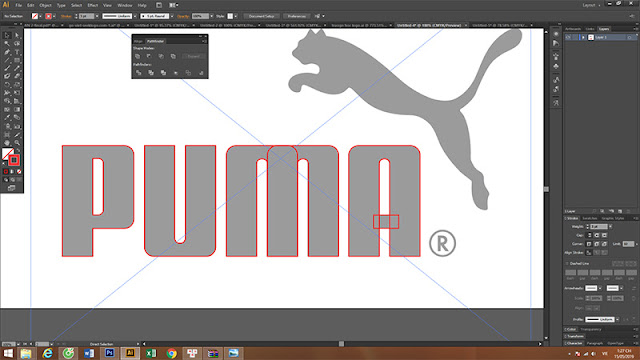The image size is (640, 360).
Task: Click the Divide pathfinder icon
Action: pos(138,73)
